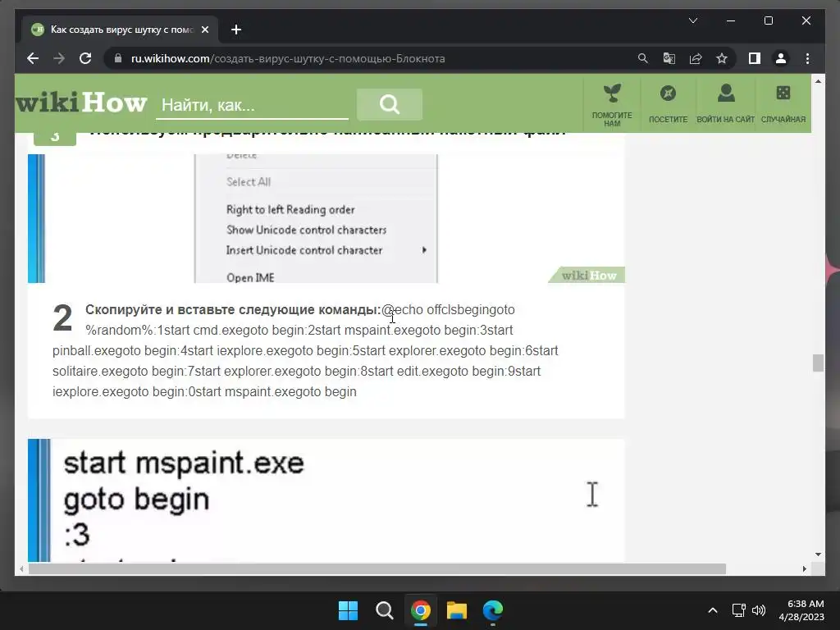Open volume control tray icon
This screenshot has width=840, height=630.
tap(759, 610)
